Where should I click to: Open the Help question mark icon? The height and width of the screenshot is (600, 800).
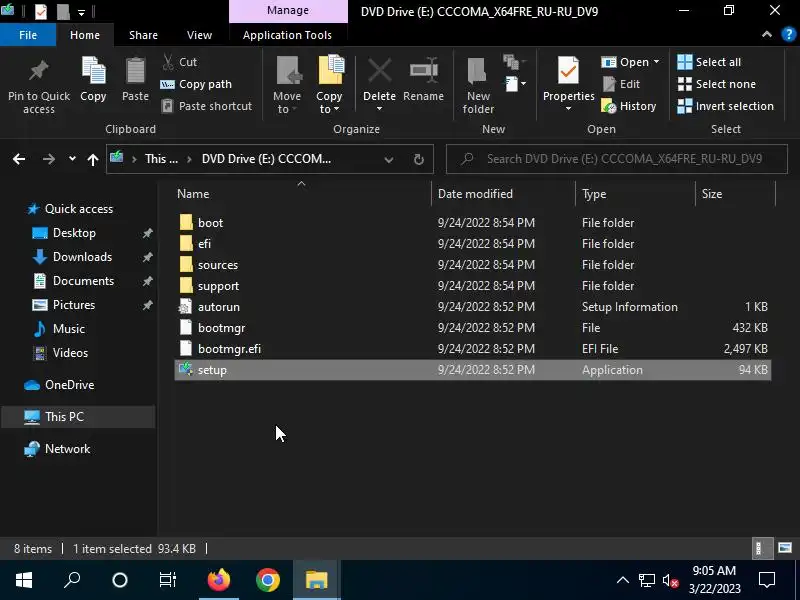click(788, 35)
